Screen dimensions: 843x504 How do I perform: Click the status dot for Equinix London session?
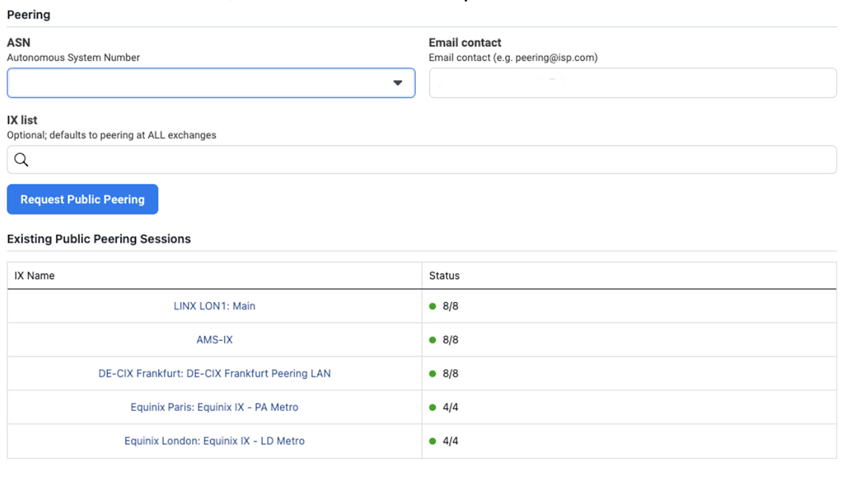(433, 441)
